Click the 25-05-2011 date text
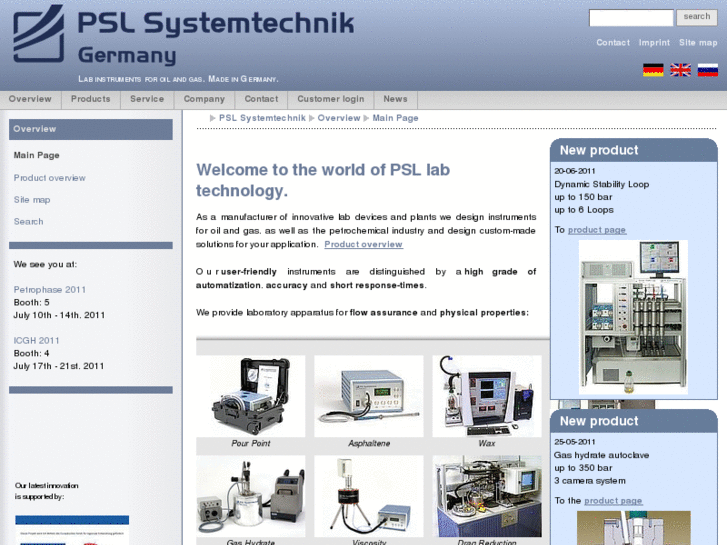The width and height of the screenshot is (727, 545). click(x=575, y=442)
